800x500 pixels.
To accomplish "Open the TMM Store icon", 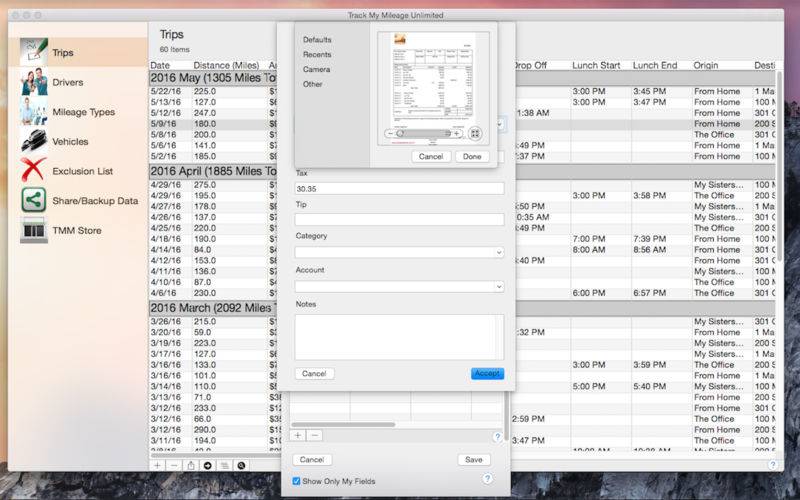I will tap(34, 230).
